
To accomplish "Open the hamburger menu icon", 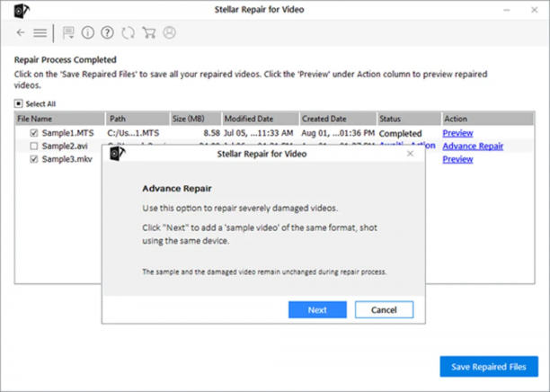I will pos(40,33).
